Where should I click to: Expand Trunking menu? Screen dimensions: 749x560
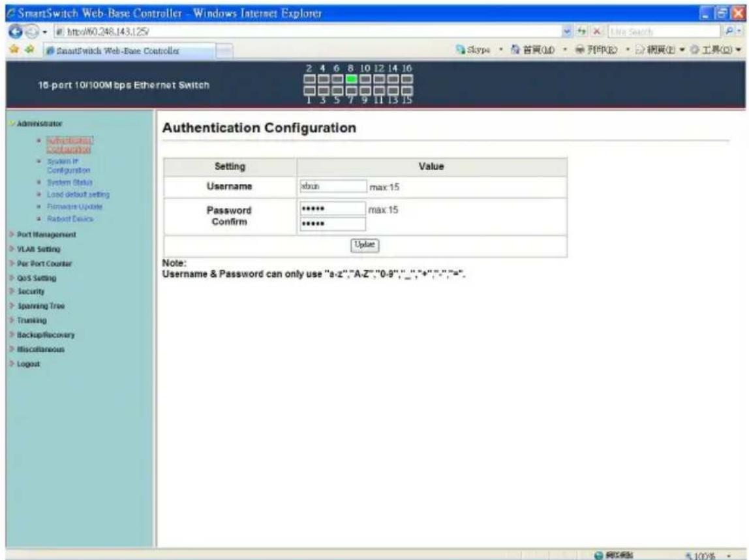tap(31, 320)
